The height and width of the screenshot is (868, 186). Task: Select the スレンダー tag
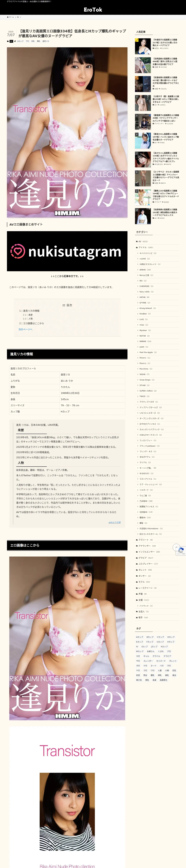click(x=148, y=661)
